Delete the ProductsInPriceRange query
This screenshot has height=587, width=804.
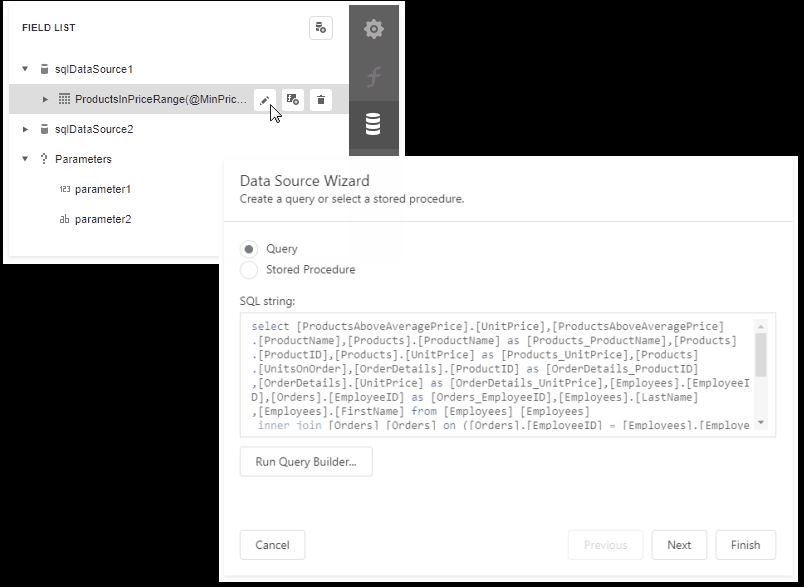(x=321, y=100)
